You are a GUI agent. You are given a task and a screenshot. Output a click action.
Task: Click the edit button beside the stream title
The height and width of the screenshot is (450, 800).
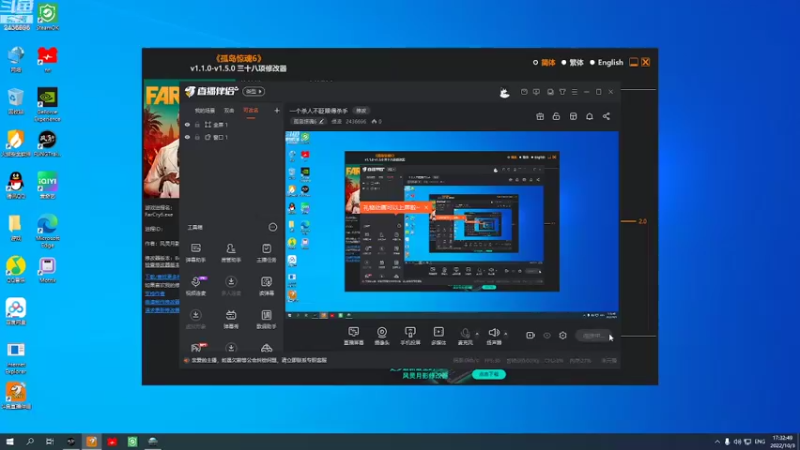(x=361, y=111)
